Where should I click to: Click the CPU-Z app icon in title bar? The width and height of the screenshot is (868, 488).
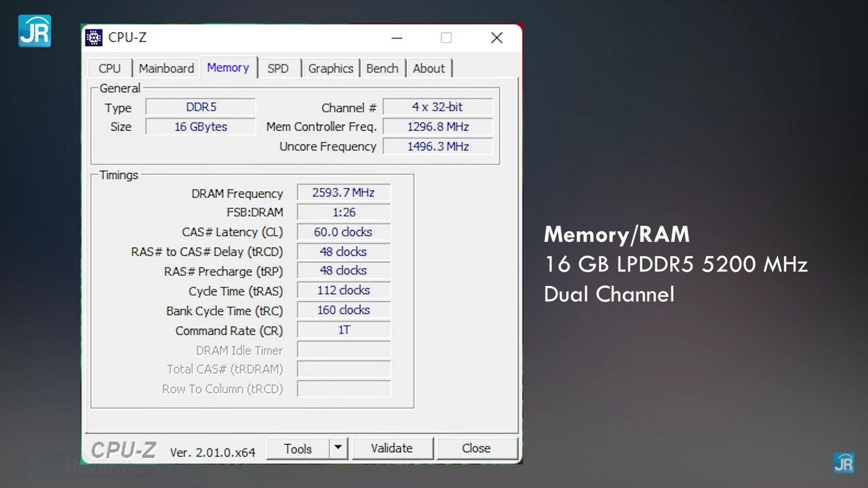click(x=94, y=38)
